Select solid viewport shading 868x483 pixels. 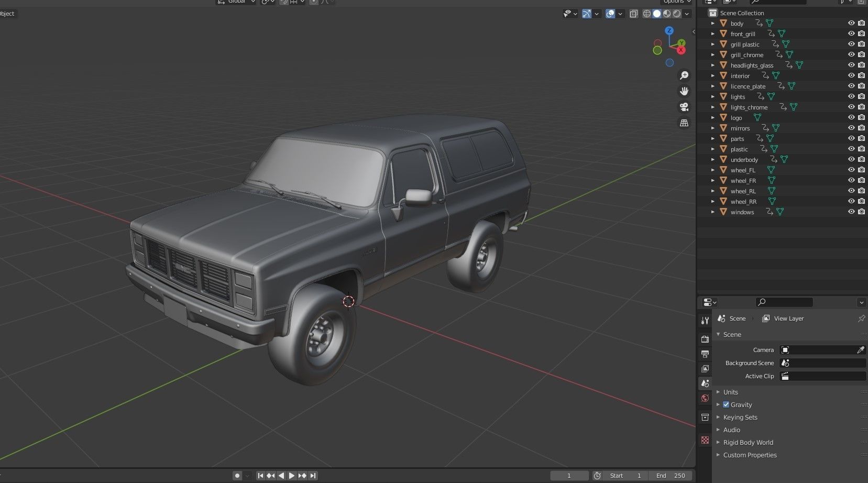(x=657, y=14)
